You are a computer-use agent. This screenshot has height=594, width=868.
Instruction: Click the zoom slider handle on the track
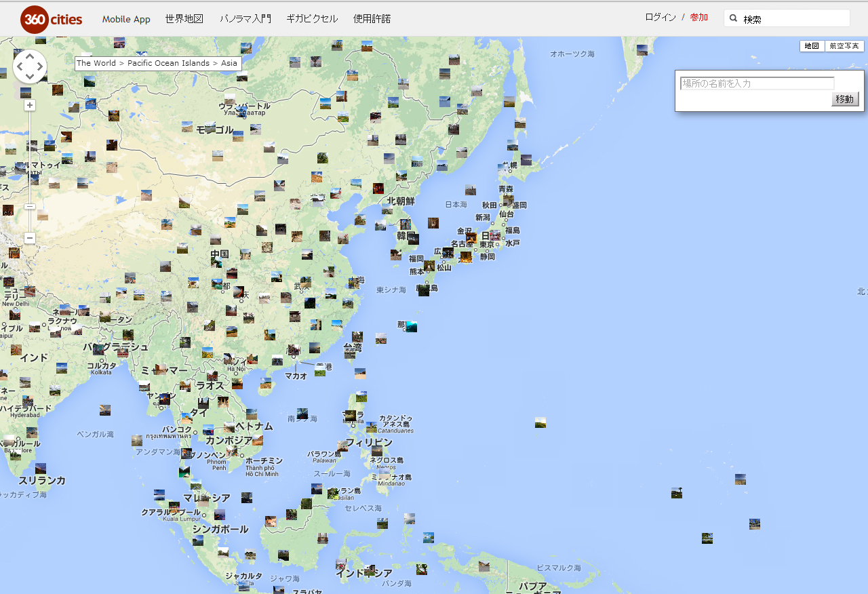(30, 206)
